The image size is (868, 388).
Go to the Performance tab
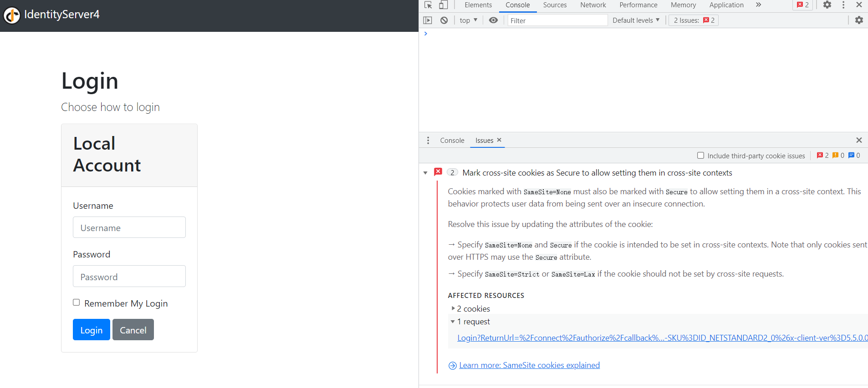point(638,5)
